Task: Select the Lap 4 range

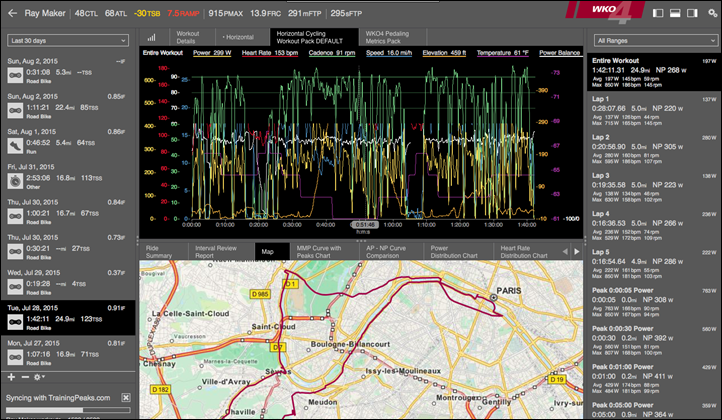Action: pos(654,225)
